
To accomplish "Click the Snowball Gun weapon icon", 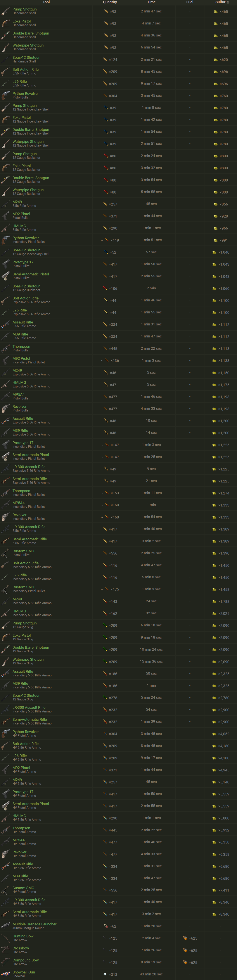I will 5,974.
